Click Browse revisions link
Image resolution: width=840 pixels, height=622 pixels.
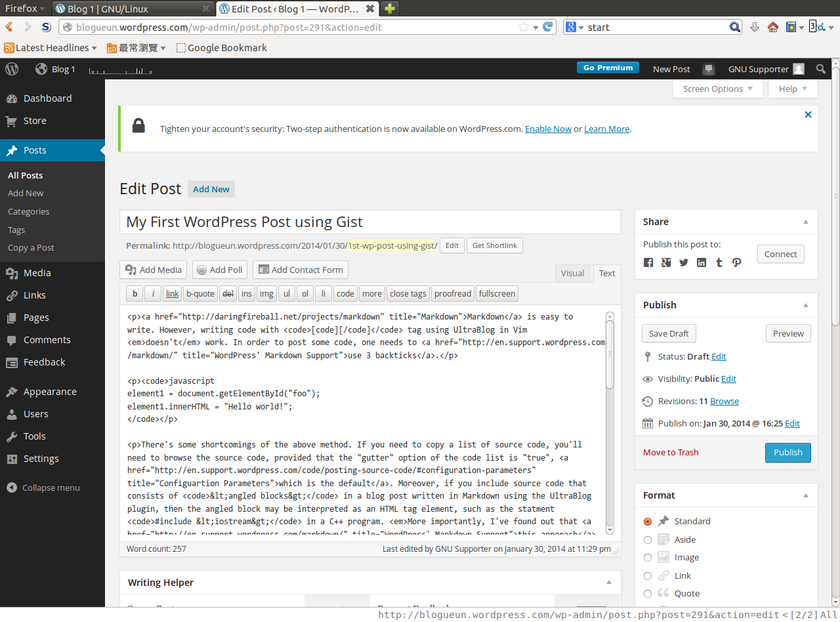pos(724,402)
